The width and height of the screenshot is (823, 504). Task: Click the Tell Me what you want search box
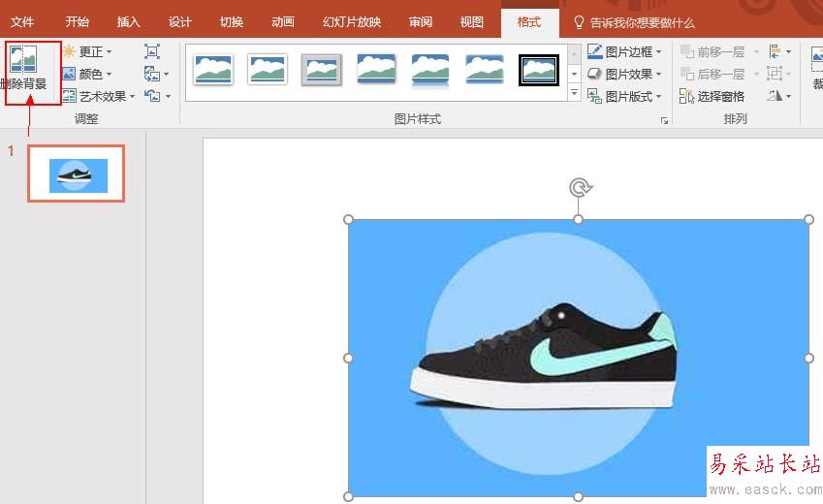click(x=634, y=22)
